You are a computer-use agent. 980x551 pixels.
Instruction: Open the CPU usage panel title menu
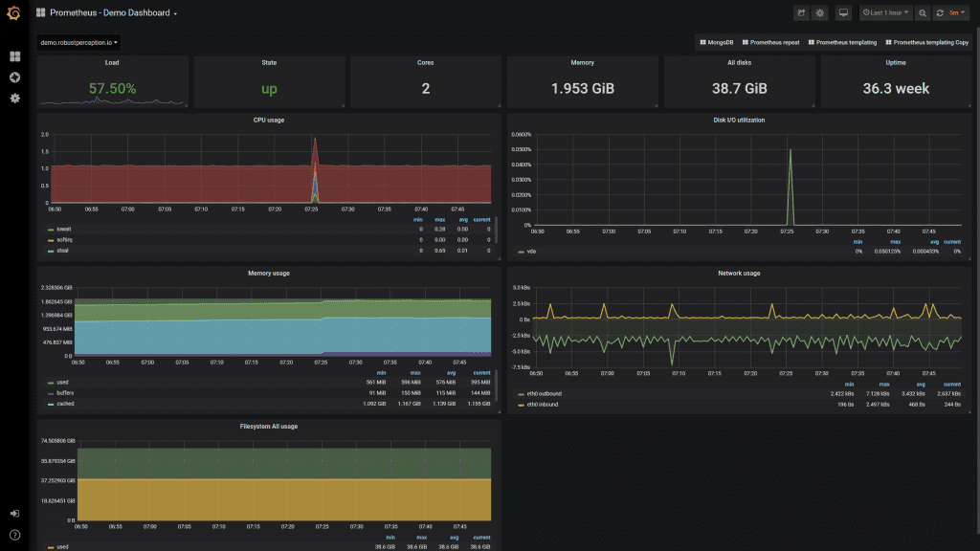click(x=268, y=120)
